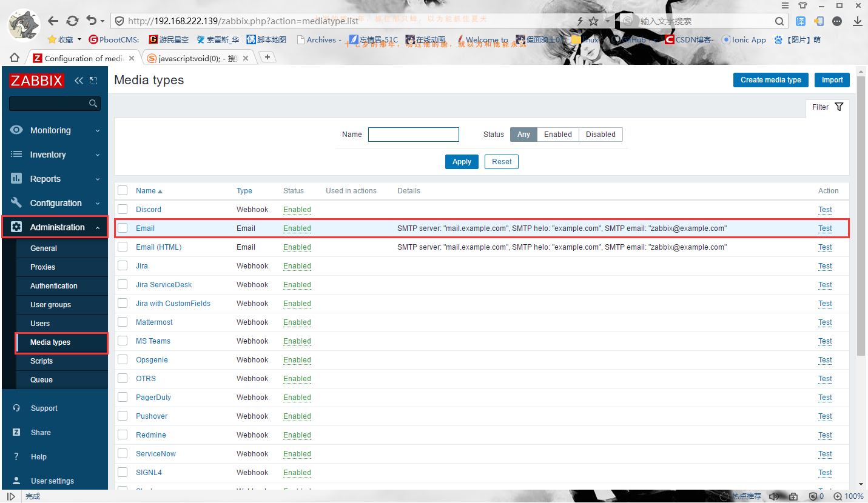Click the vertical page scrollbar
The height and width of the screenshot is (503, 868).
click(x=861, y=215)
